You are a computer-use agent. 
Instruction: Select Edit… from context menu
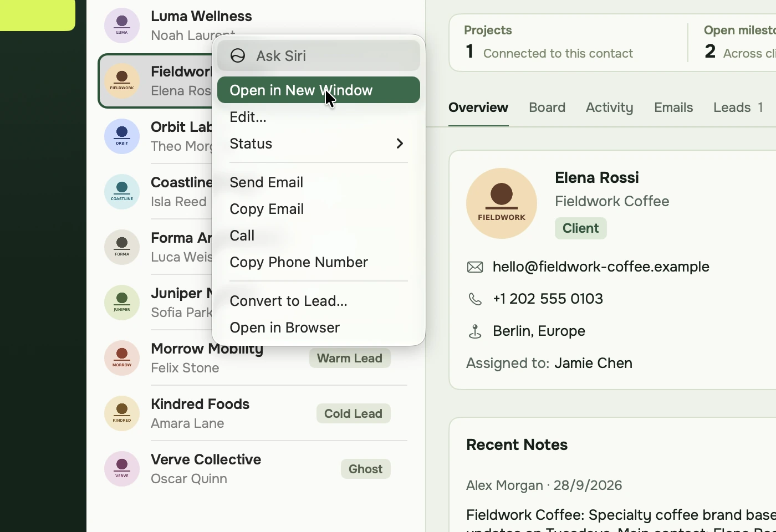(x=319, y=117)
